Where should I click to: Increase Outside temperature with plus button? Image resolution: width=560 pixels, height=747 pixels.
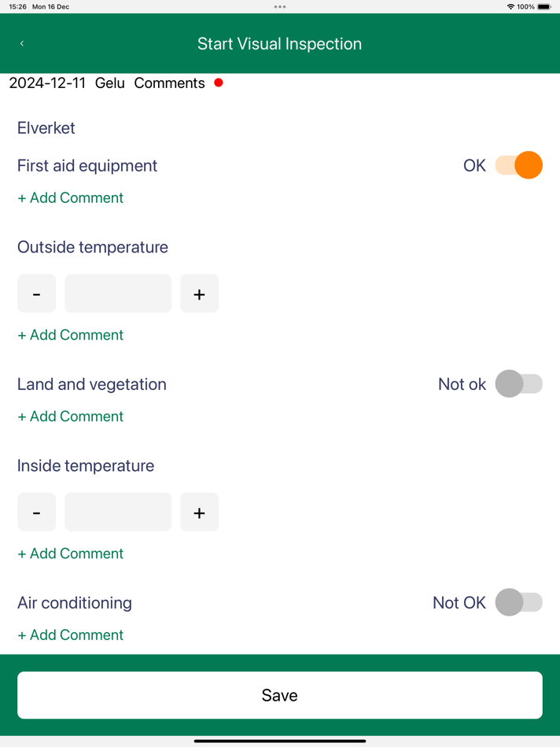click(199, 293)
